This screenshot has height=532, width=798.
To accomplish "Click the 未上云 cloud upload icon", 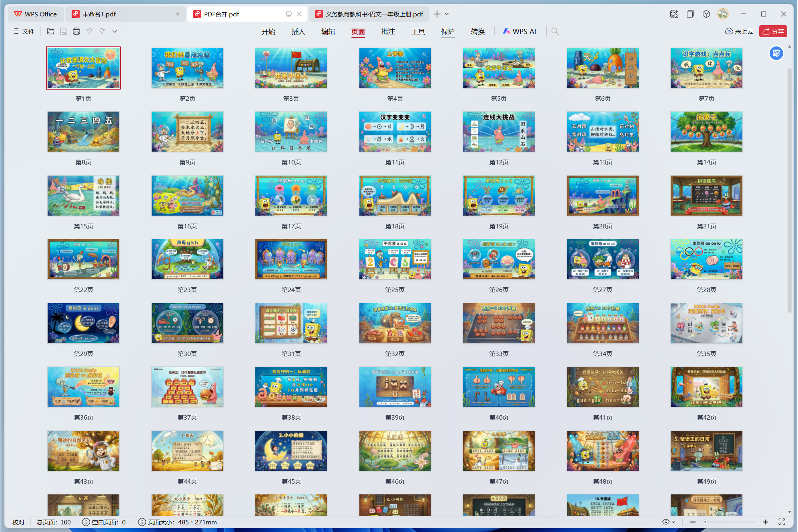I will tap(730, 31).
